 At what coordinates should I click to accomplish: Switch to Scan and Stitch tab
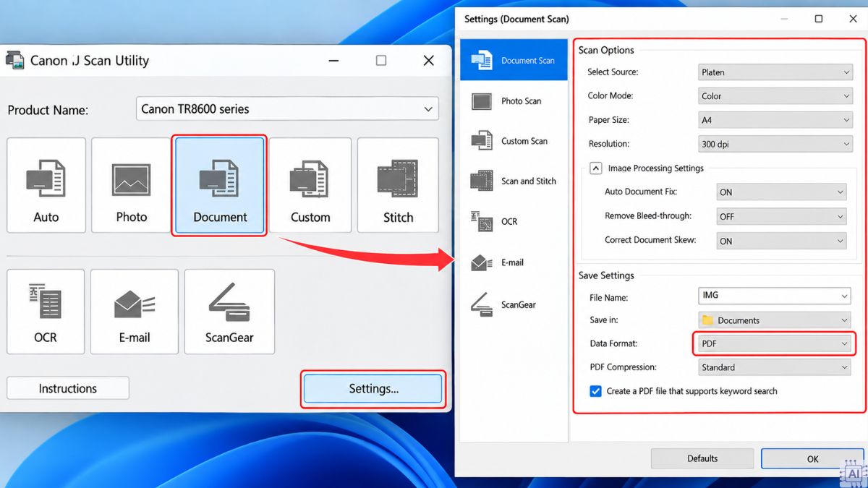point(514,181)
